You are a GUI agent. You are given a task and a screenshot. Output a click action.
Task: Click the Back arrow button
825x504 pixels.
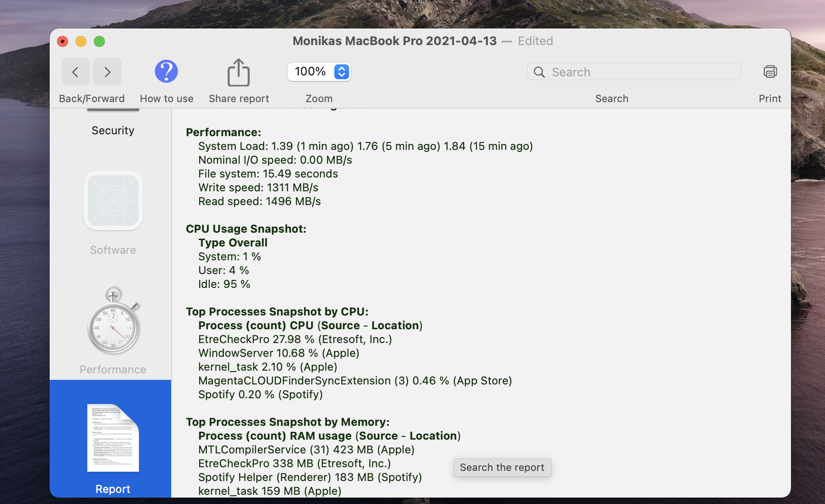pyautogui.click(x=75, y=72)
